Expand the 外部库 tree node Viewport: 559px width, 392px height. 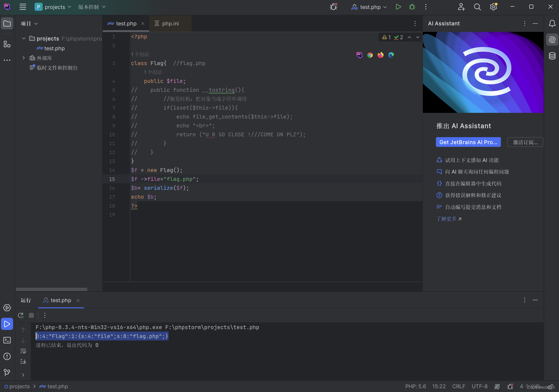coord(24,58)
